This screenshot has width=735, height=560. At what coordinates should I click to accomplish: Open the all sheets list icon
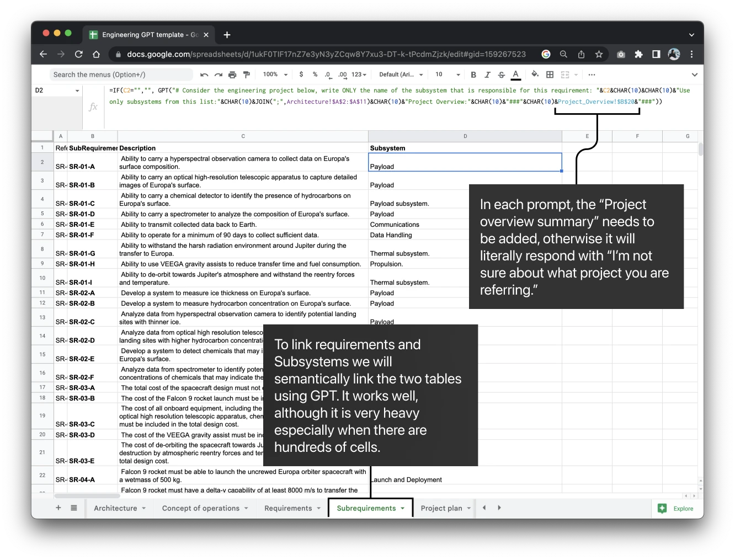point(74,508)
